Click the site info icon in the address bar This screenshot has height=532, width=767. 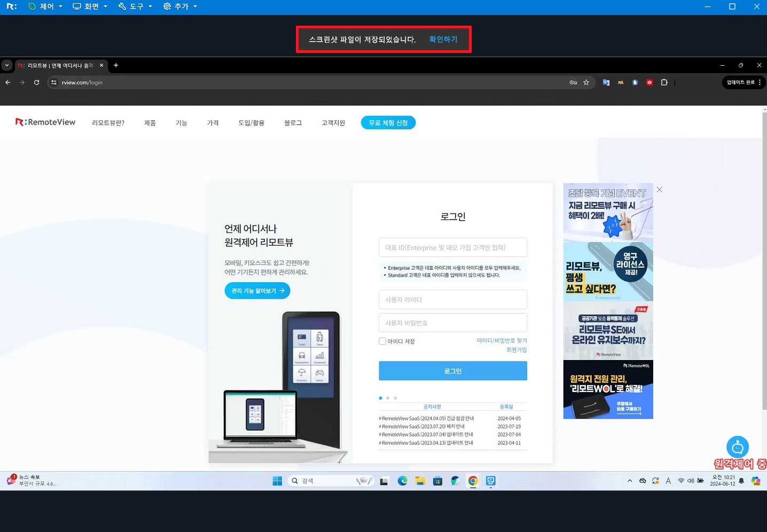click(x=53, y=82)
